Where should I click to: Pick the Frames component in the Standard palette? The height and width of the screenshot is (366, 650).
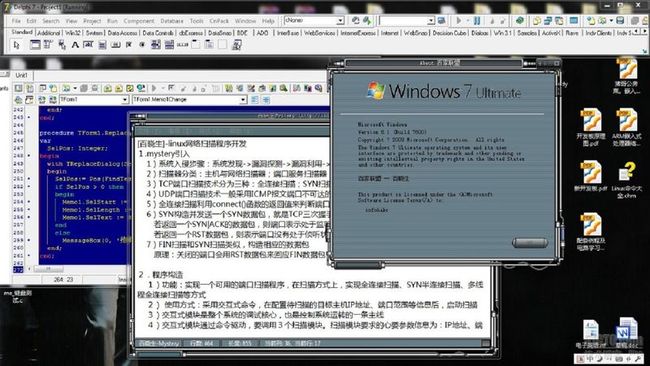pyautogui.click(x=35, y=45)
